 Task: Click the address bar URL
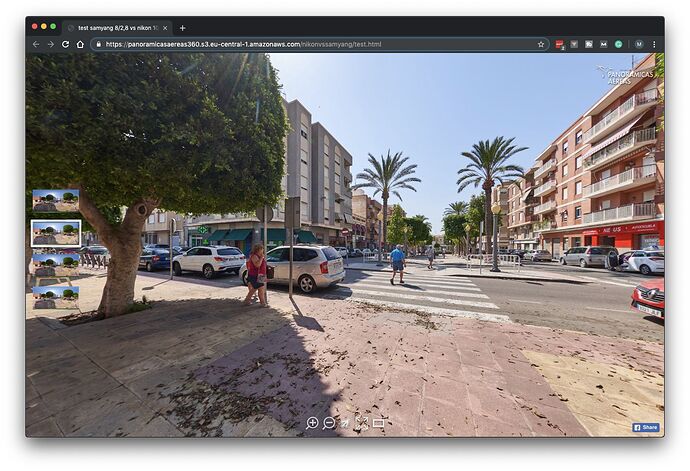(243, 44)
